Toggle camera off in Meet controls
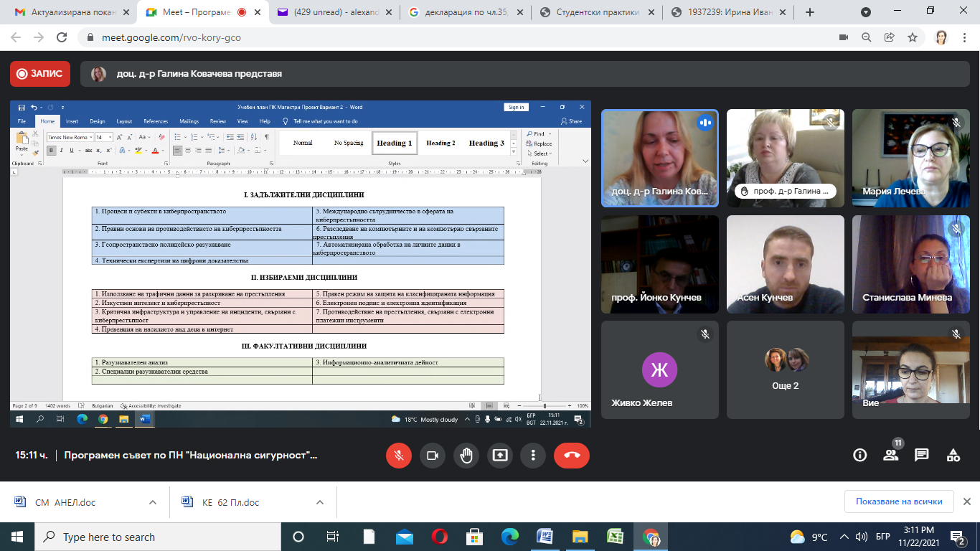The height and width of the screenshot is (551, 980). tap(433, 456)
